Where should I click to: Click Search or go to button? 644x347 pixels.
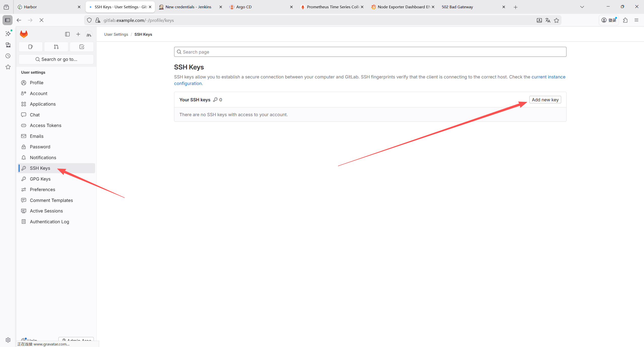(56, 59)
